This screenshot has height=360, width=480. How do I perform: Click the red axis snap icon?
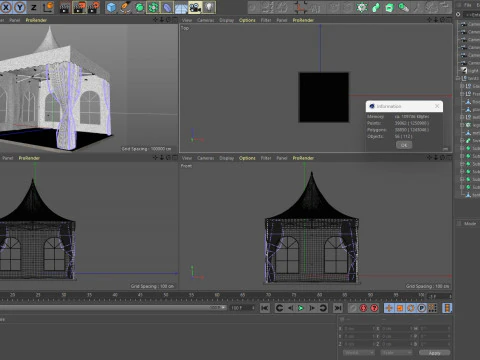pos(301,7)
